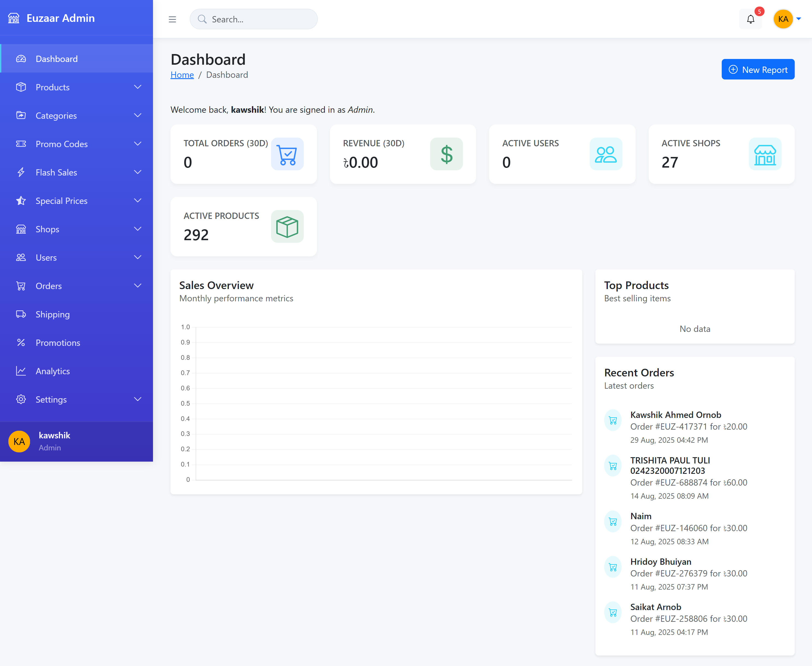Open the Settings gear icon
This screenshot has width=812, height=666.
point(21,399)
